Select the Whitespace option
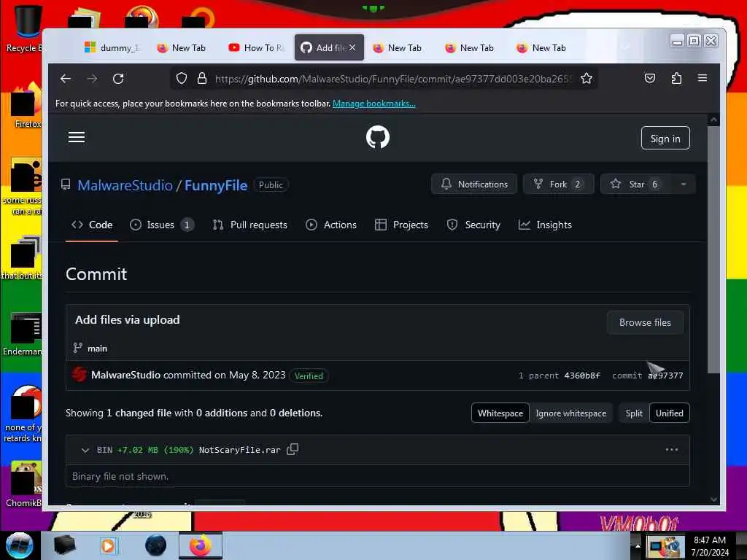The height and width of the screenshot is (560, 747). tap(500, 413)
